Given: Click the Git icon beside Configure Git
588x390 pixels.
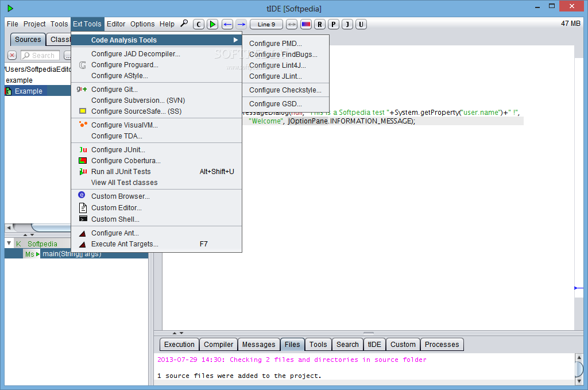Looking at the screenshot, I should click(x=82, y=89).
